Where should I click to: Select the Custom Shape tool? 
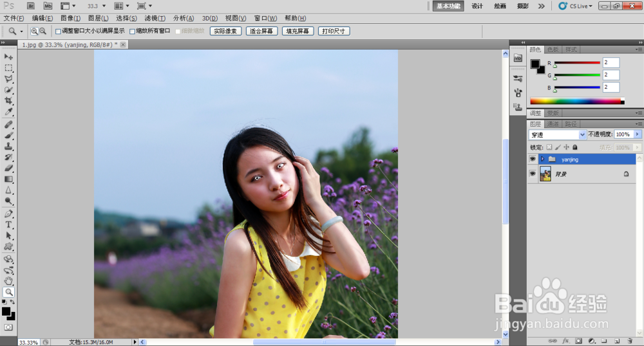click(x=8, y=246)
